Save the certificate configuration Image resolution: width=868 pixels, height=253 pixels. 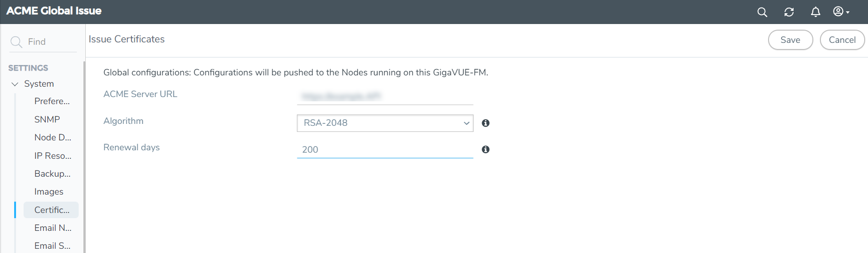790,40
